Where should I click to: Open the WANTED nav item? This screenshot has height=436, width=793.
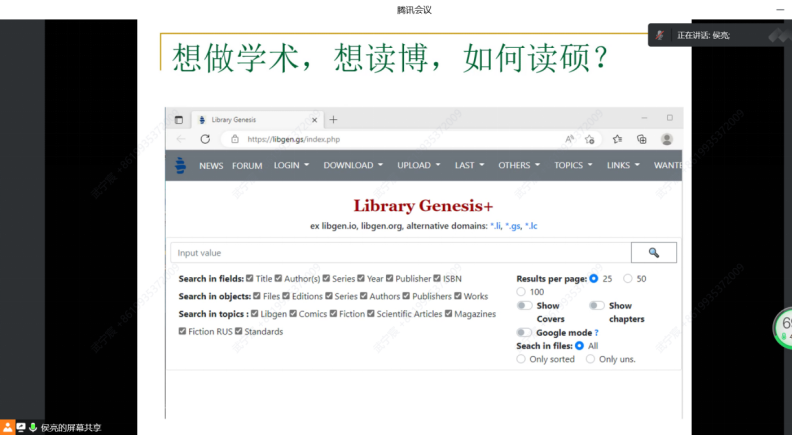click(668, 165)
